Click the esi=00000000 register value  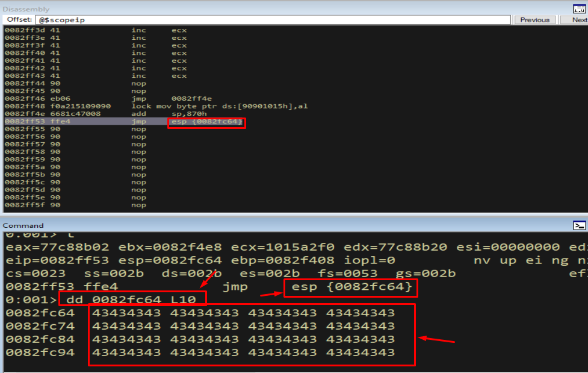(x=508, y=247)
